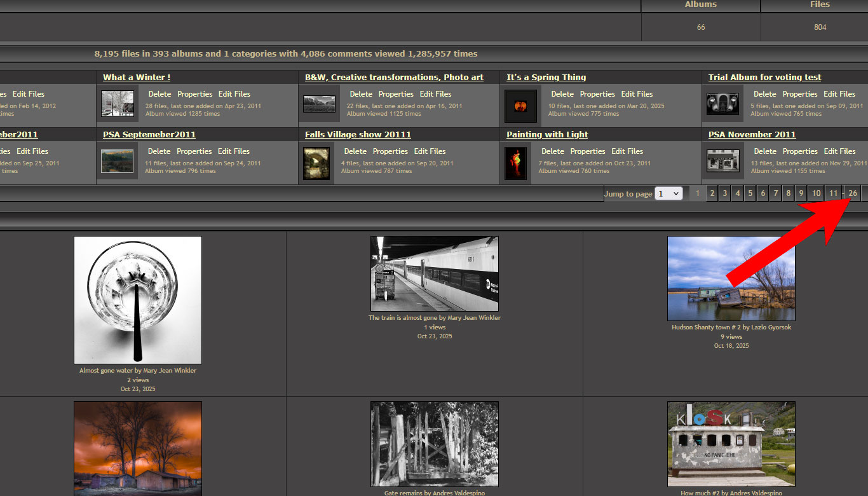Screen dimensions: 868x496
Task: Open 'Almost gone water' glass photo
Action: 138,300
